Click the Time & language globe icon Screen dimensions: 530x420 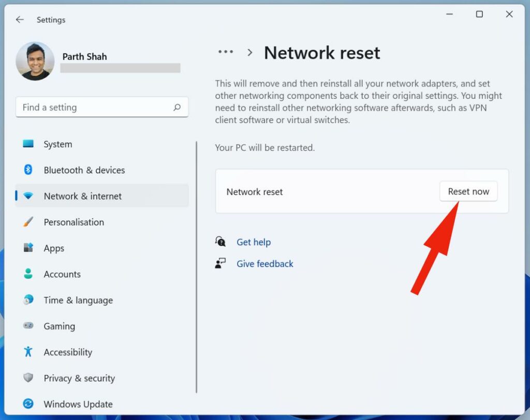pos(28,300)
